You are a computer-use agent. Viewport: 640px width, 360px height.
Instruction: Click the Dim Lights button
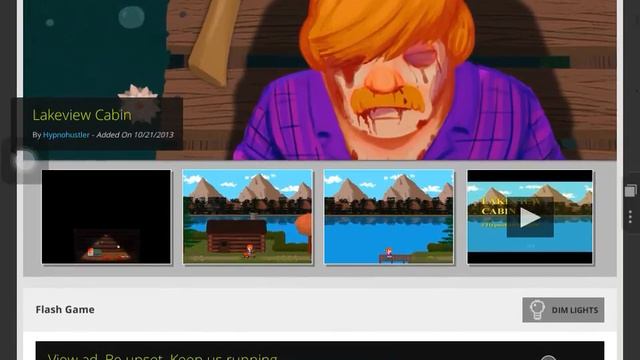tap(563, 310)
